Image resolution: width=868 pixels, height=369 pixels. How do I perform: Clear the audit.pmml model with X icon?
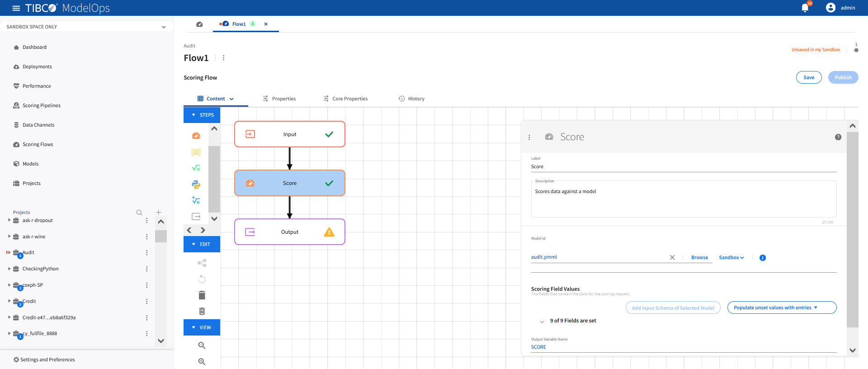672,257
